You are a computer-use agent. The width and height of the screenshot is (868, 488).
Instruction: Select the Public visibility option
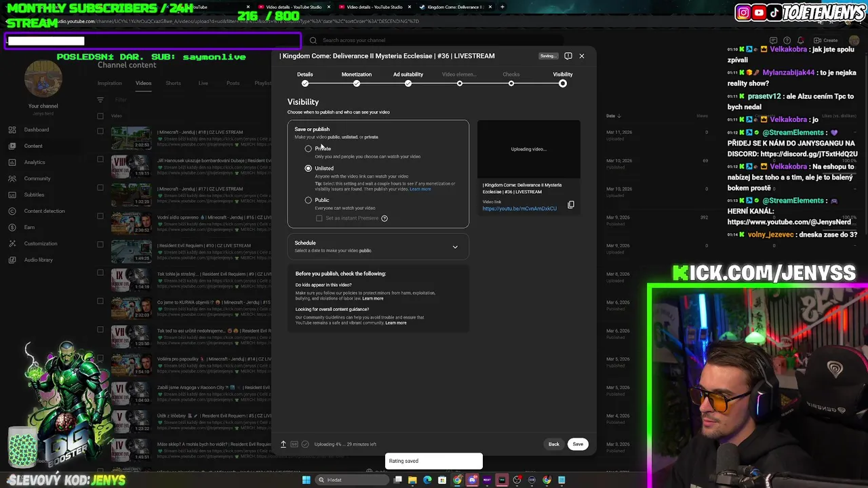click(309, 200)
